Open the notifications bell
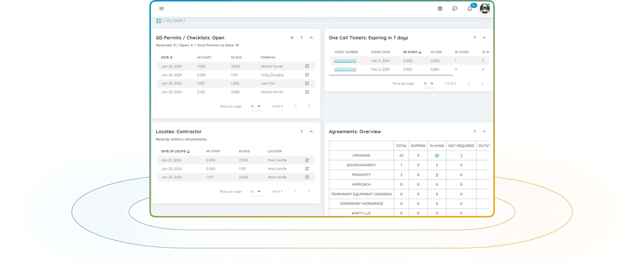The image size is (644, 264). [x=470, y=9]
